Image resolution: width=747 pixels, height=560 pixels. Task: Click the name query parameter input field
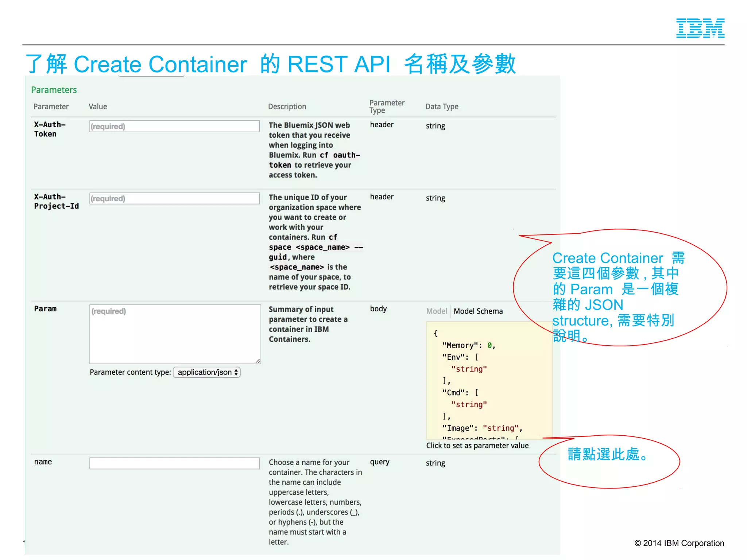point(175,463)
